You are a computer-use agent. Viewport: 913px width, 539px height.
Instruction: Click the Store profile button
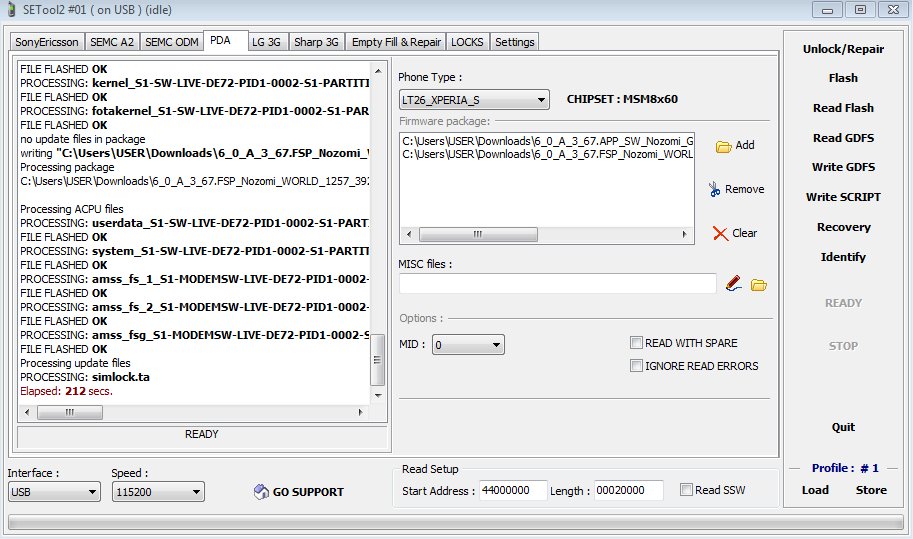[x=871, y=490]
